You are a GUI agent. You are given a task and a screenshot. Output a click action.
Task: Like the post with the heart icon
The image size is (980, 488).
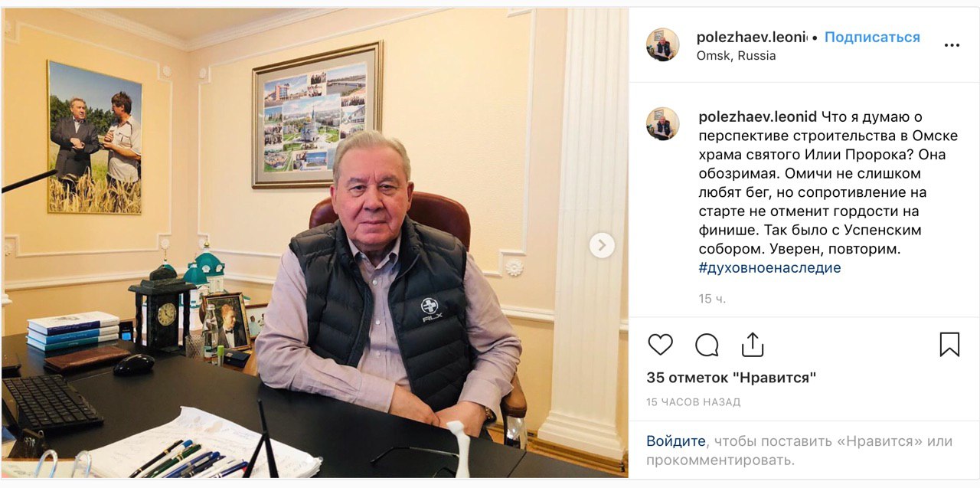[660, 345]
